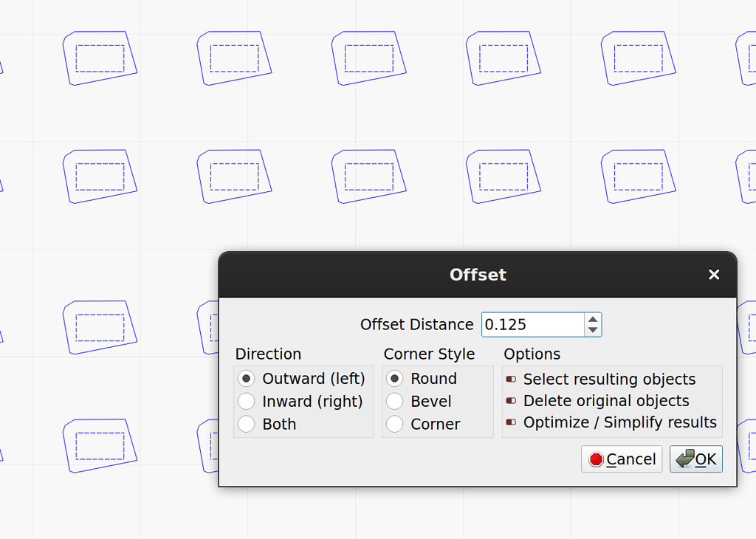This screenshot has height=539, width=756.
Task: Choose Bevel corner style
Action: [394, 401]
